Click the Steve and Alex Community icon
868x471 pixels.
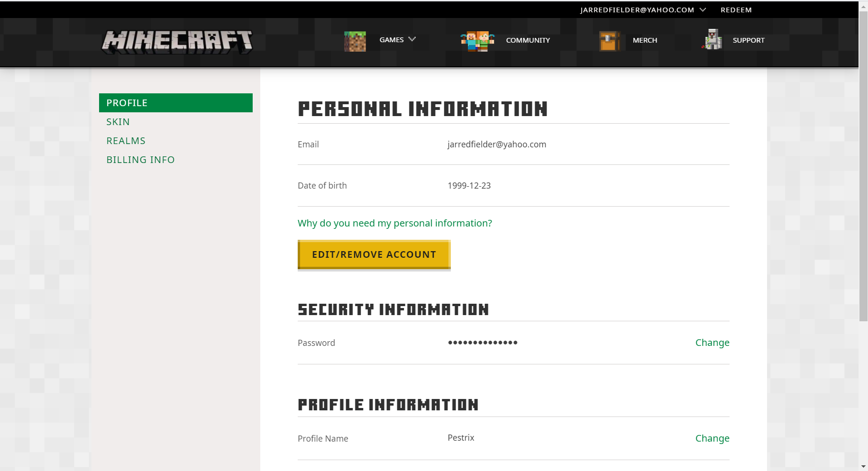[x=477, y=41]
